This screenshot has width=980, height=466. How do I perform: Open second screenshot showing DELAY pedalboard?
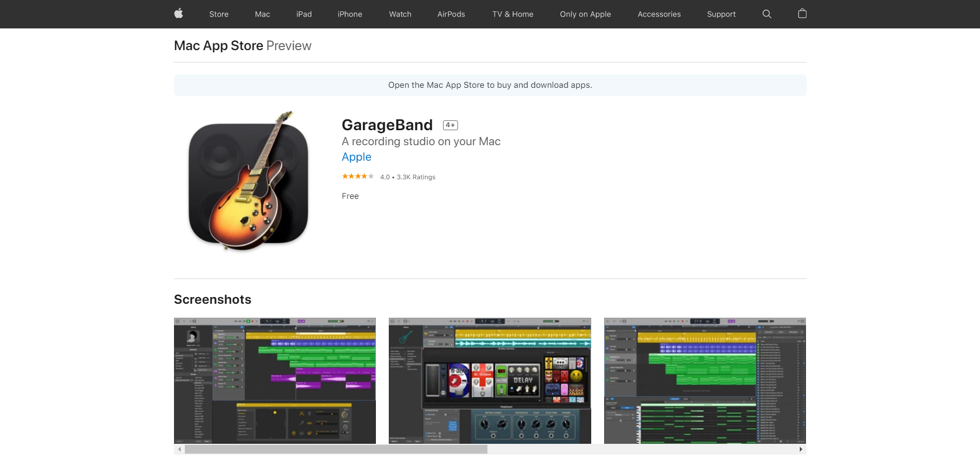coord(490,381)
